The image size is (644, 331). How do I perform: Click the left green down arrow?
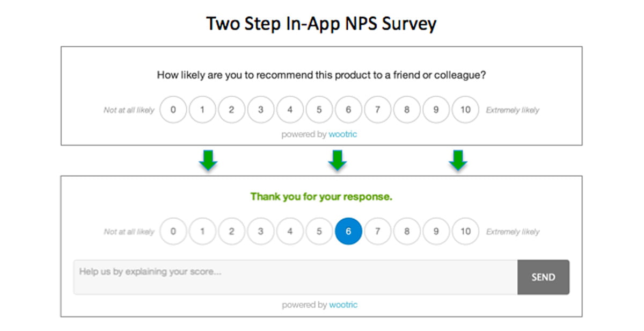tap(208, 160)
